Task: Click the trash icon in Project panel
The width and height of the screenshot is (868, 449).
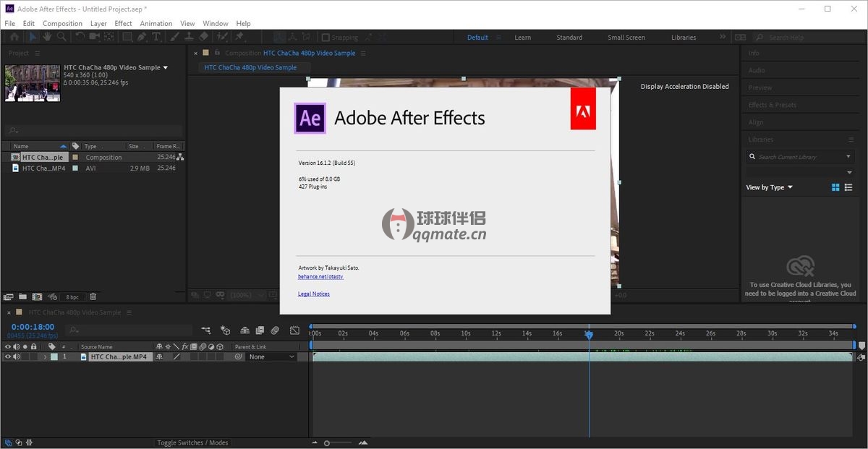Action: (x=93, y=296)
